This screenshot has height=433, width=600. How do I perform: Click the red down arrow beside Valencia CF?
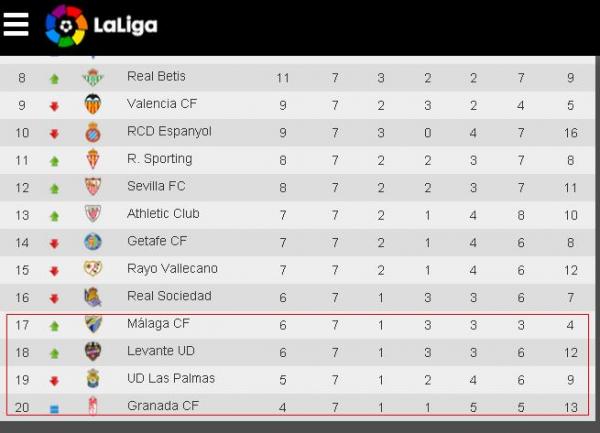(54, 105)
